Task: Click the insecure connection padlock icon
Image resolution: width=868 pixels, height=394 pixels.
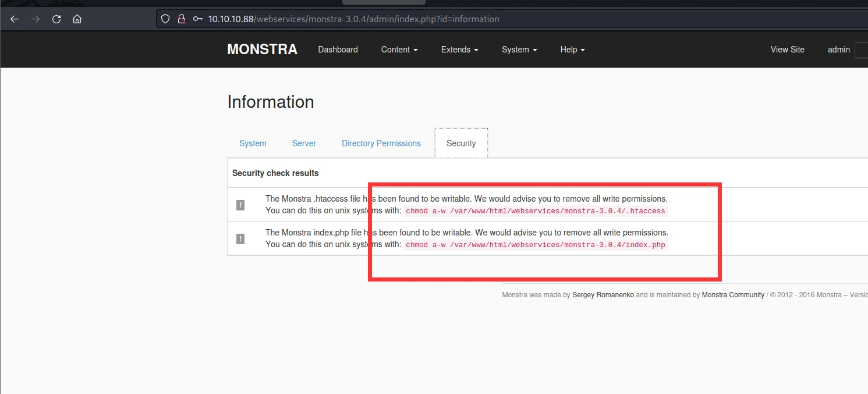Action: pos(182,19)
